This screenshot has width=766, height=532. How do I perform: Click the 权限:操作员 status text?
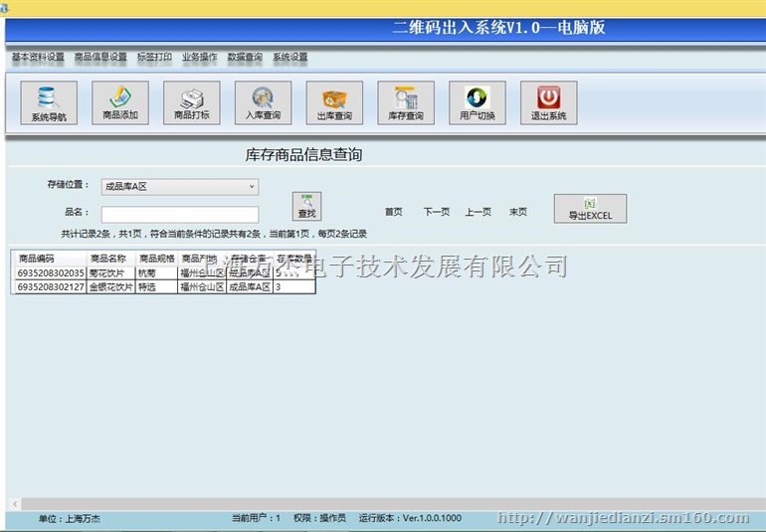[319, 518]
